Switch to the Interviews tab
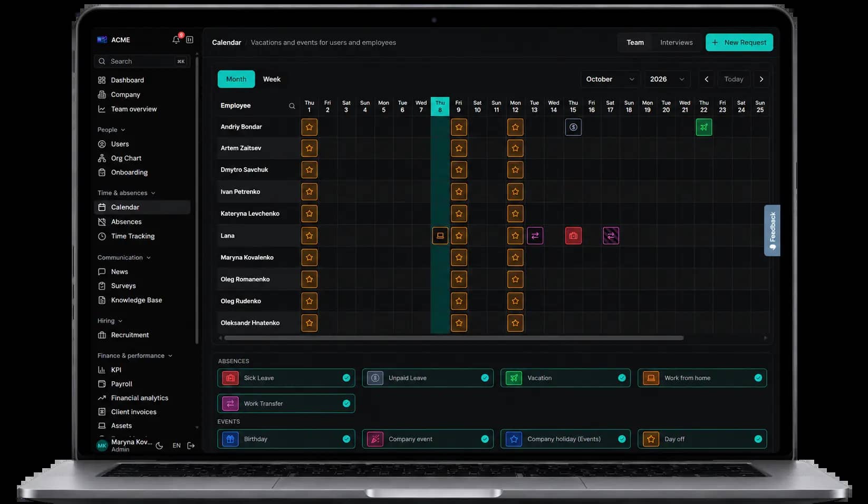The height and width of the screenshot is (504, 868). pos(676,43)
